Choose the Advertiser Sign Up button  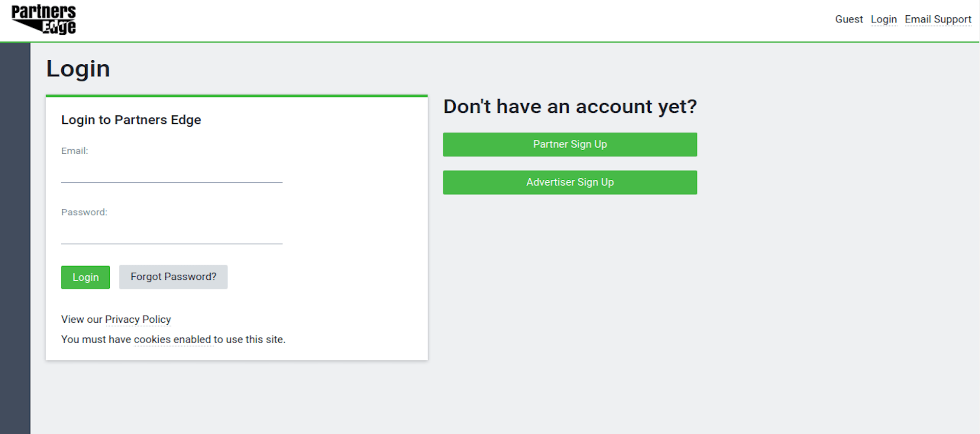570,182
